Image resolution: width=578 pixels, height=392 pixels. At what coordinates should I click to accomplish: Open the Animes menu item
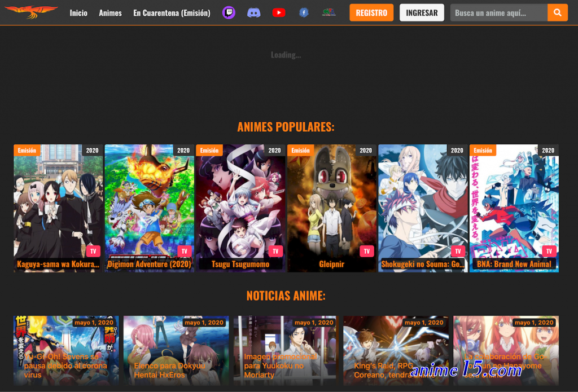pos(110,13)
